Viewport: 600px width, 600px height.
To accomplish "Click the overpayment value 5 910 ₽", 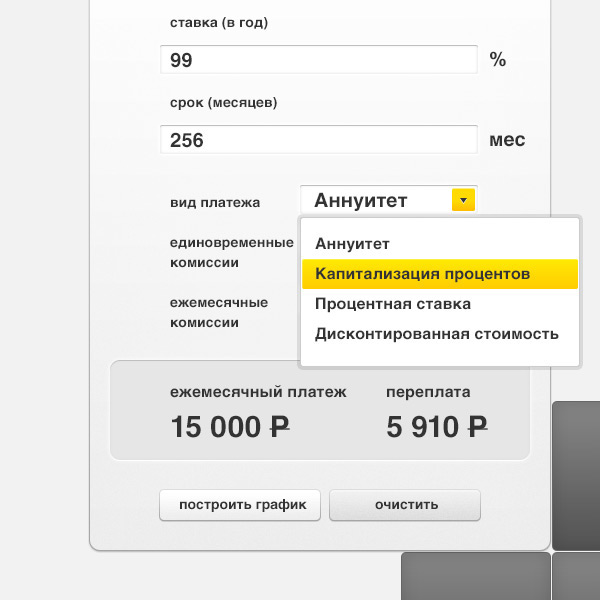I will tap(437, 427).
